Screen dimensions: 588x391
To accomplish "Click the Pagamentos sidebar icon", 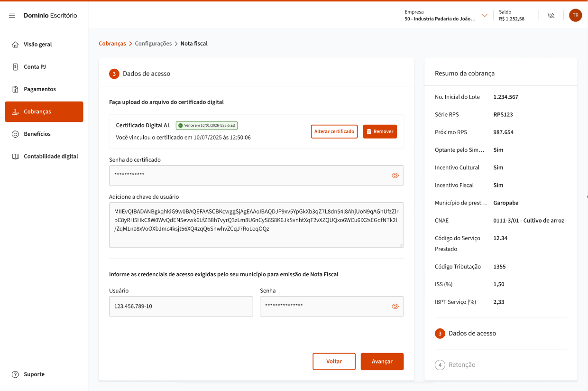I will pyautogui.click(x=15, y=89).
